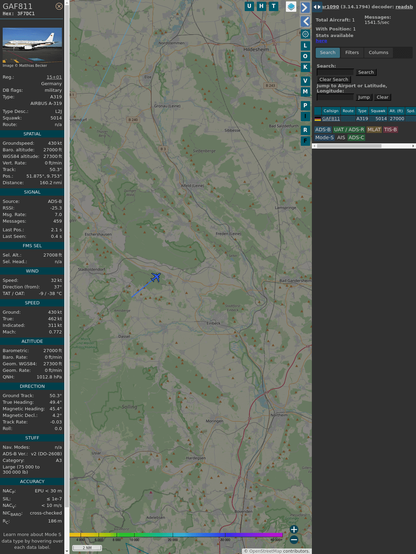Click the Clear Search button
This screenshot has height=554, width=416.
point(334,79)
